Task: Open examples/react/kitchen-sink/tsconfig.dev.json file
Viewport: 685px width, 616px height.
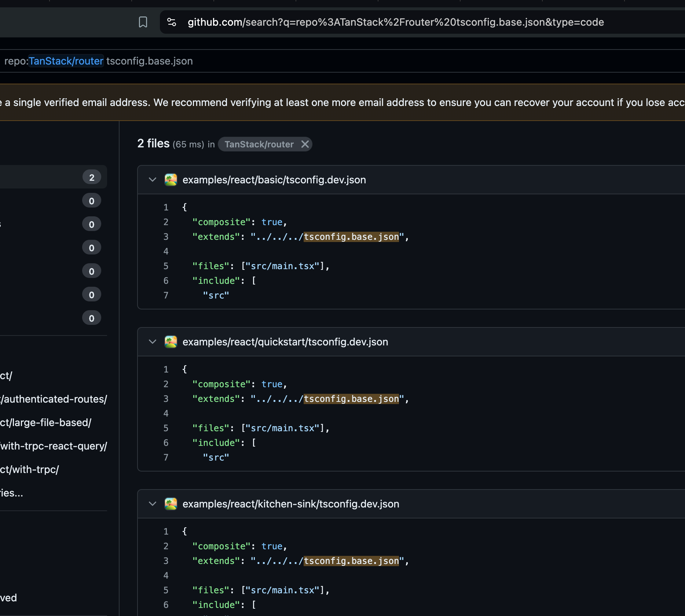Action: point(291,504)
